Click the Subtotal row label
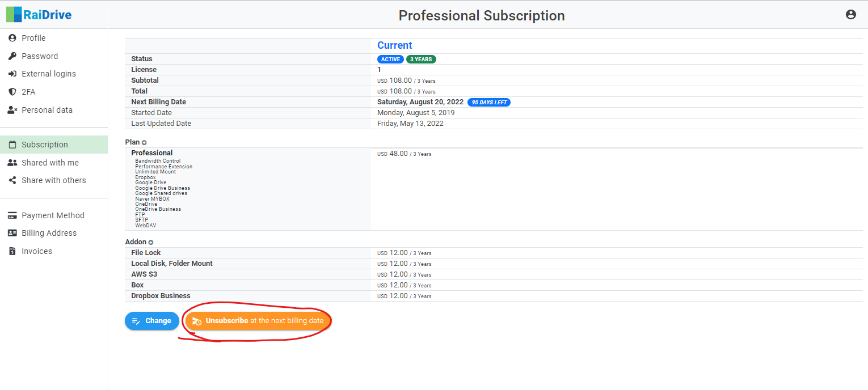Screen dimensions: 868x390 point(145,80)
